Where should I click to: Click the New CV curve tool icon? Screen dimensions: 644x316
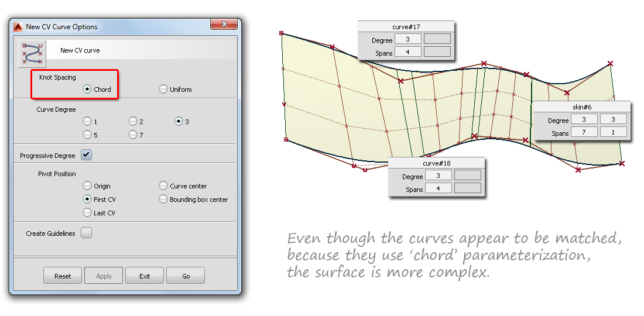click(32, 53)
